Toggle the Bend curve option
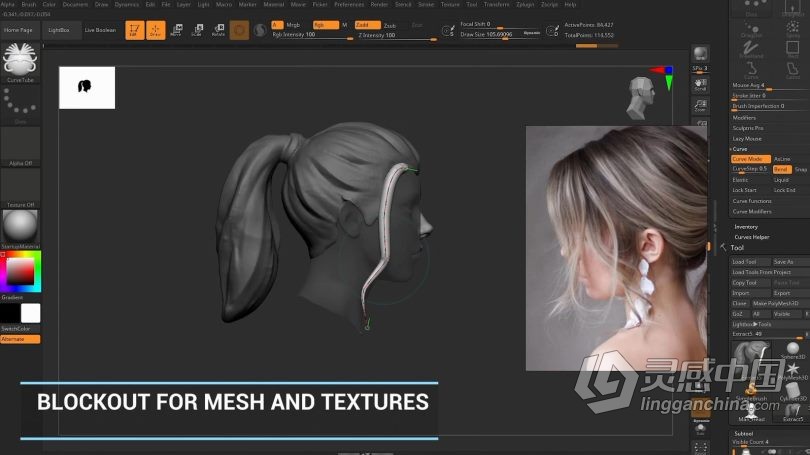This screenshot has width=810, height=455. [782, 169]
